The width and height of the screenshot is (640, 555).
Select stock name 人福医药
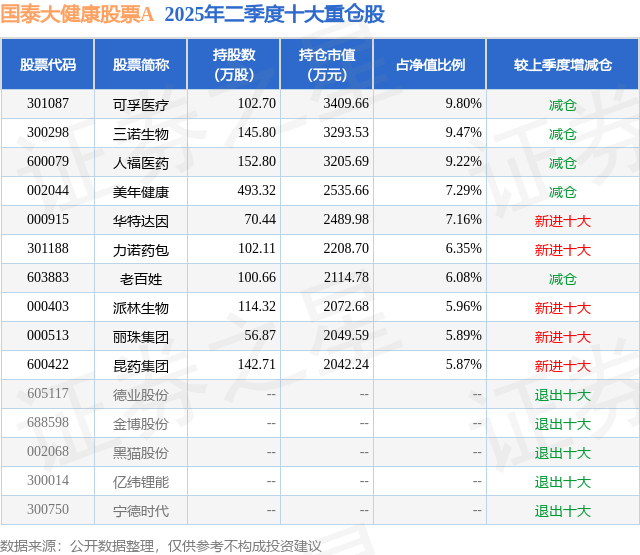(x=141, y=163)
